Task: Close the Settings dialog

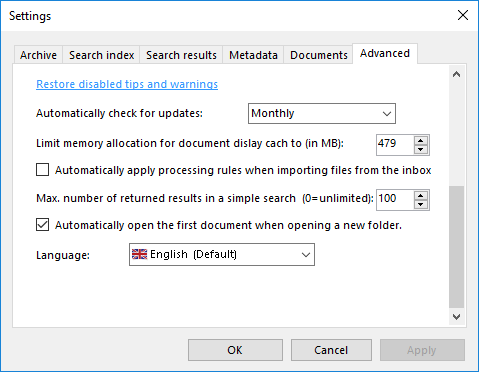Action: pos(463,15)
